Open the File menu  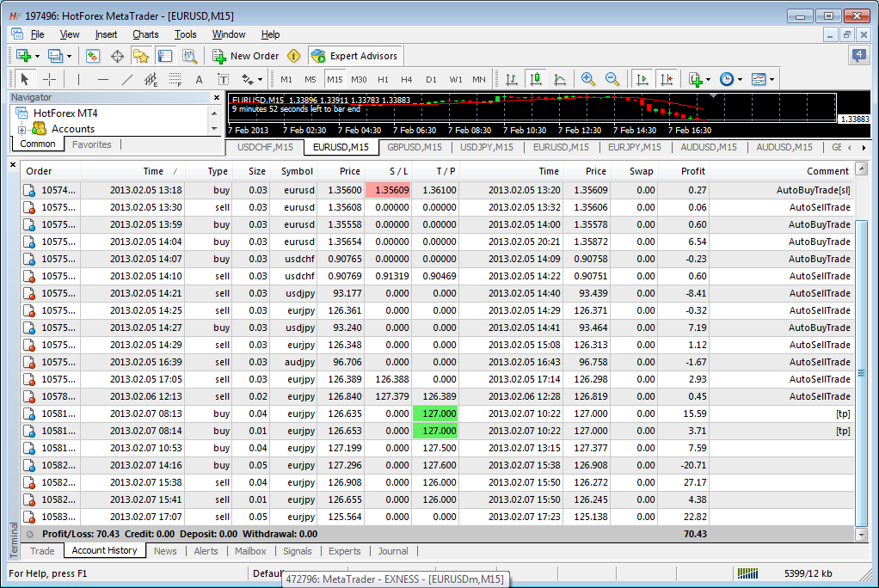[38, 34]
